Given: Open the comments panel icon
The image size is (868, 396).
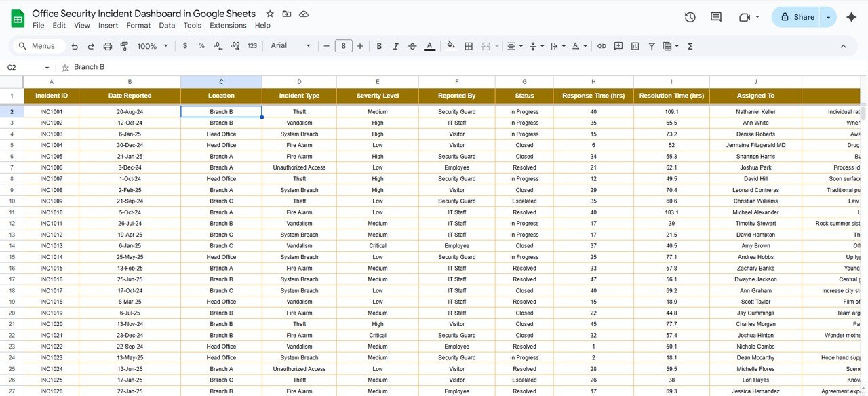Looking at the screenshot, I should coord(716,17).
